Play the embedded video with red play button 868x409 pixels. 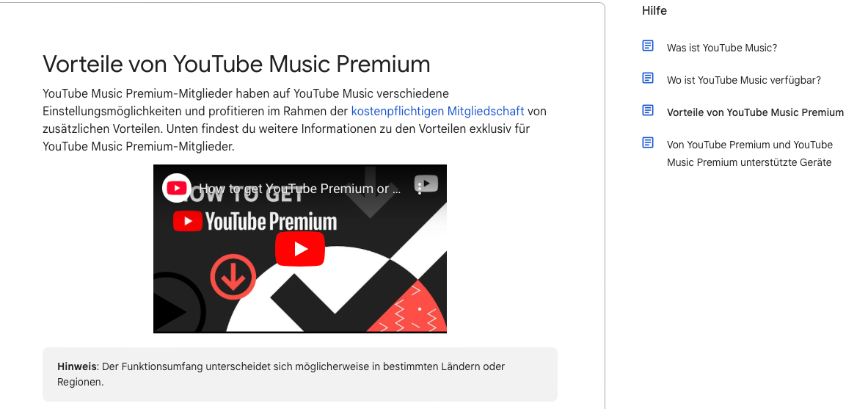tap(300, 249)
